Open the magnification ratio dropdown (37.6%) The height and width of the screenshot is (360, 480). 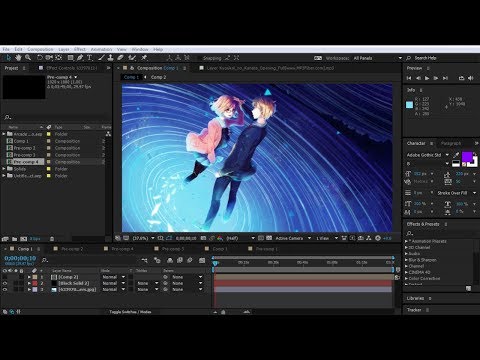[143, 238]
